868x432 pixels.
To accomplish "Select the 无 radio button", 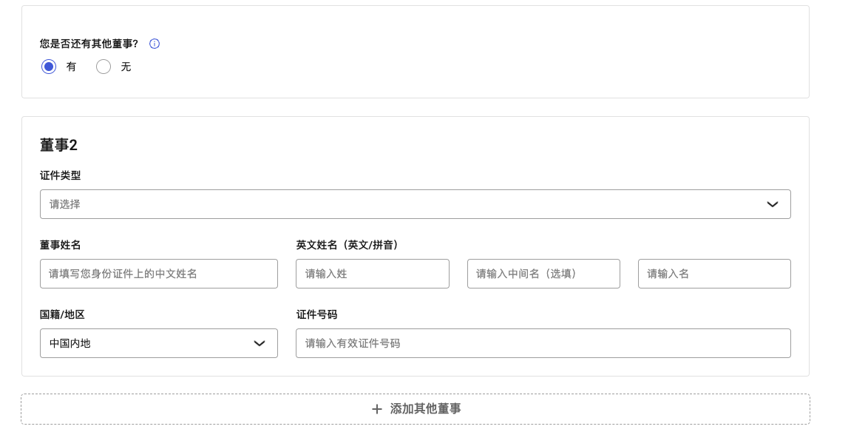I will click(x=104, y=67).
